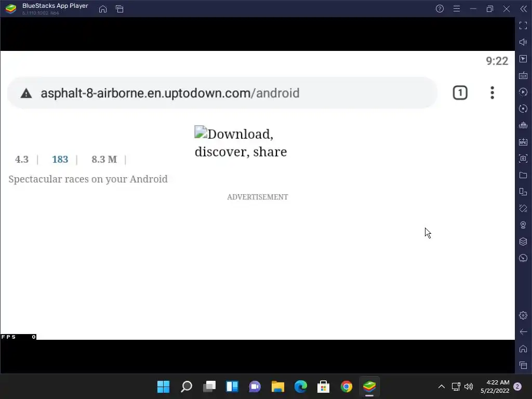The height and width of the screenshot is (399, 532).
Task: Click the rotate screen icon in side toolbar
Action: (523, 192)
